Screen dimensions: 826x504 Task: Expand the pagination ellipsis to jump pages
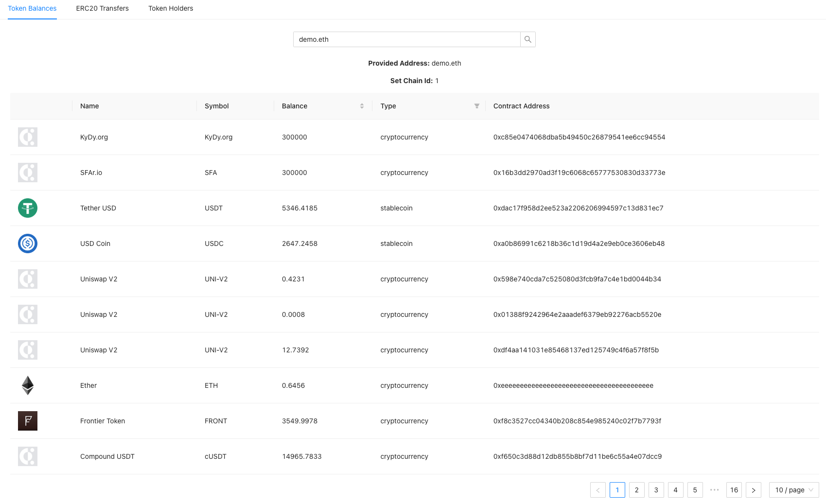tap(715, 490)
